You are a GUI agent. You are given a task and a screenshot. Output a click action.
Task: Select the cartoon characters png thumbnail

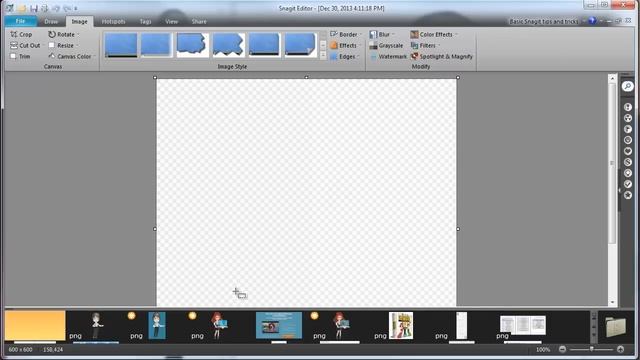(401, 326)
